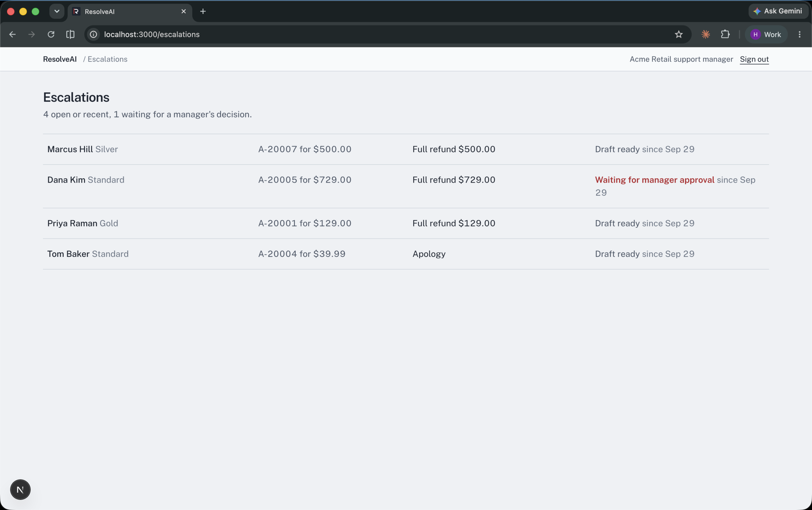Open a new browser tab
The height and width of the screenshot is (510, 812).
[203, 11]
